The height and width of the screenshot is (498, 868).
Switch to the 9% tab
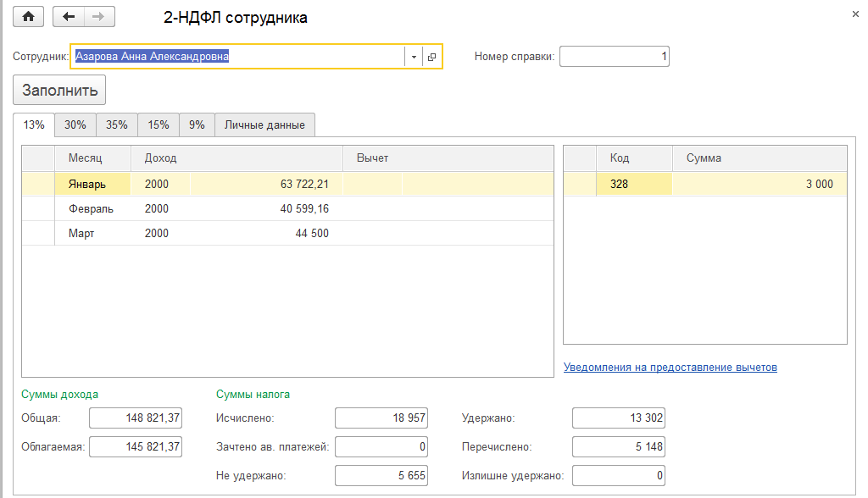[197, 125]
